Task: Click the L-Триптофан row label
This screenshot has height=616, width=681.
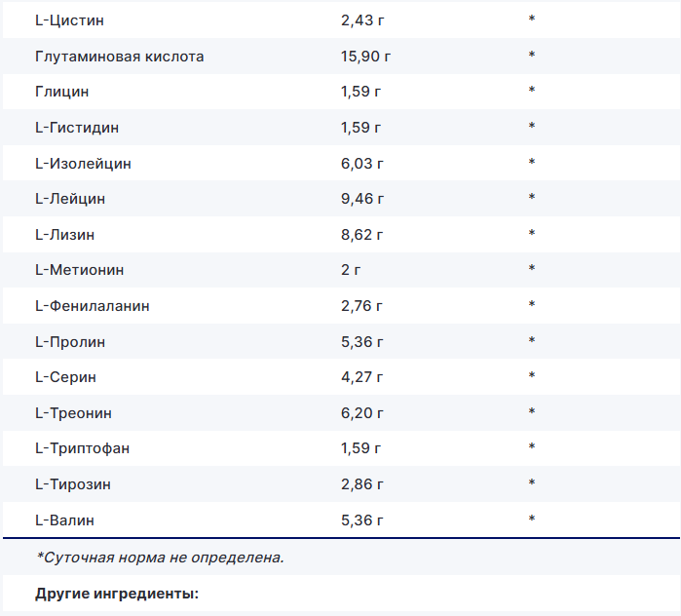Action: (82, 447)
